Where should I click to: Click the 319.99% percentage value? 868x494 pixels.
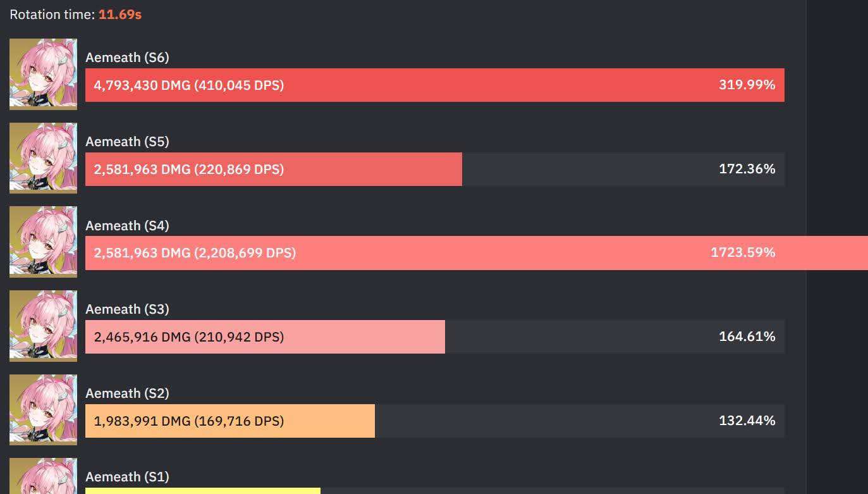click(747, 85)
